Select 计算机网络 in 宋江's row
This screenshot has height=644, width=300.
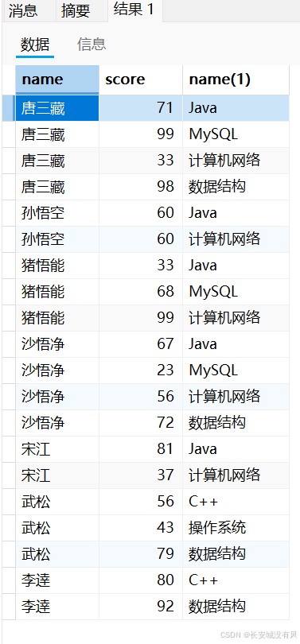click(236, 476)
